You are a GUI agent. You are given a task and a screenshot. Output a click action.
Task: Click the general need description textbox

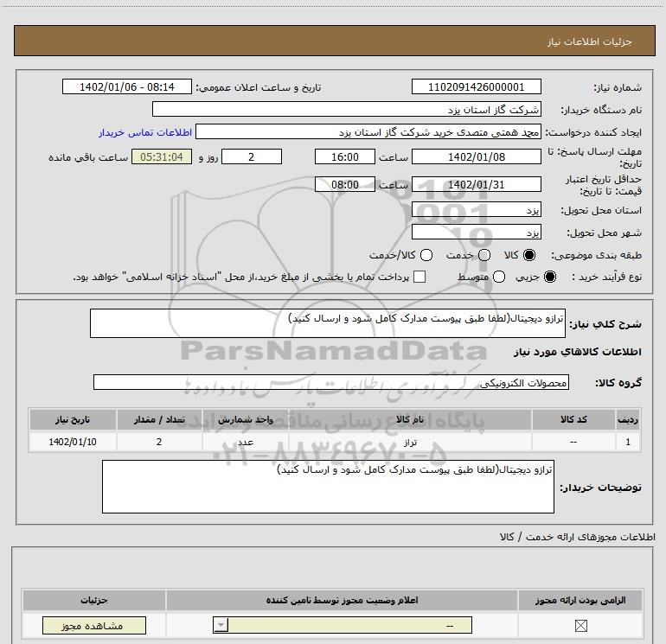click(328, 323)
